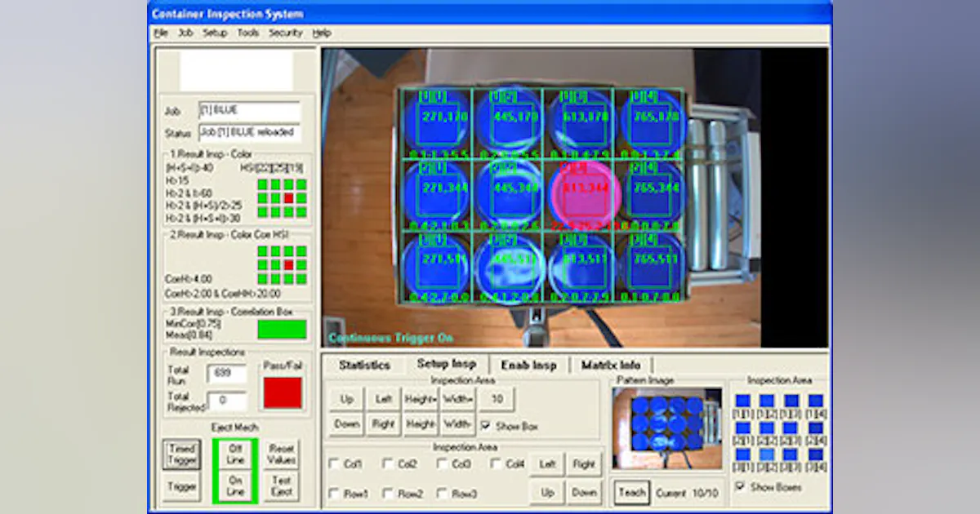The image size is (980, 514).
Task: Uncheck the Show Box checkbox
Action: tap(487, 426)
